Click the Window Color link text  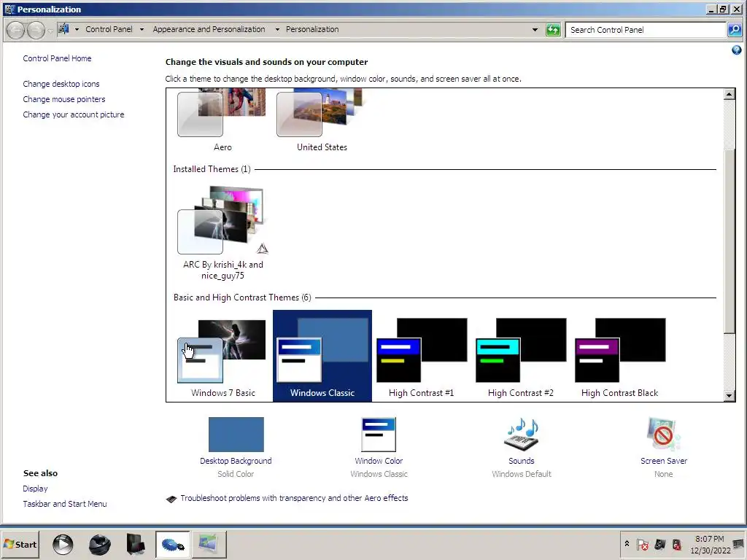[379, 461]
